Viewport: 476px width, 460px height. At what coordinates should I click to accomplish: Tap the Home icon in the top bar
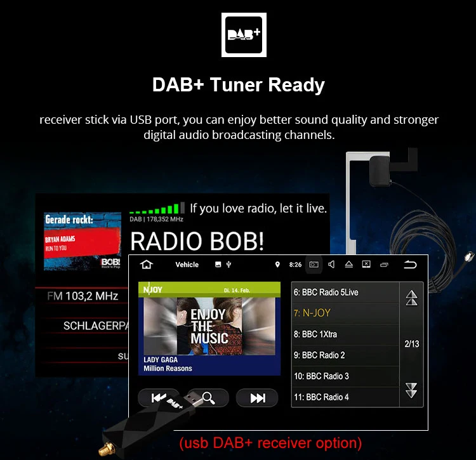[147, 265]
